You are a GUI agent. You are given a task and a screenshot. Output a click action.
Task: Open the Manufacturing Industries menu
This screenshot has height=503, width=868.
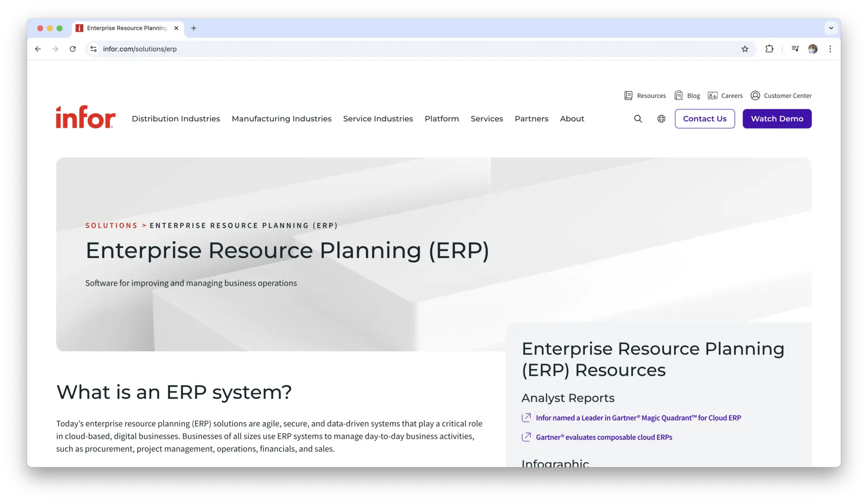tap(282, 119)
